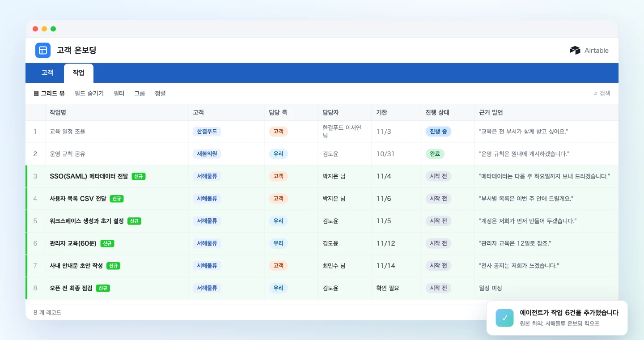
Task: Select the 오픈 전 최종 점검 task name
Action: (x=71, y=288)
